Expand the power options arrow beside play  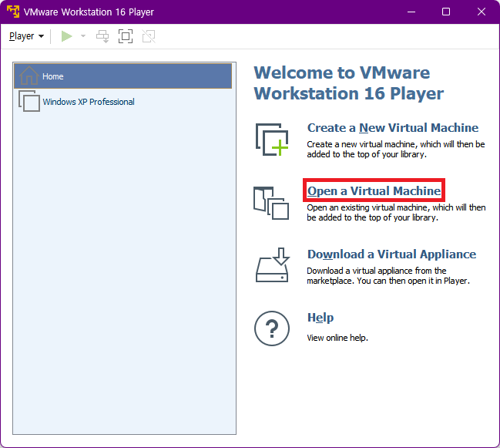coord(83,36)
